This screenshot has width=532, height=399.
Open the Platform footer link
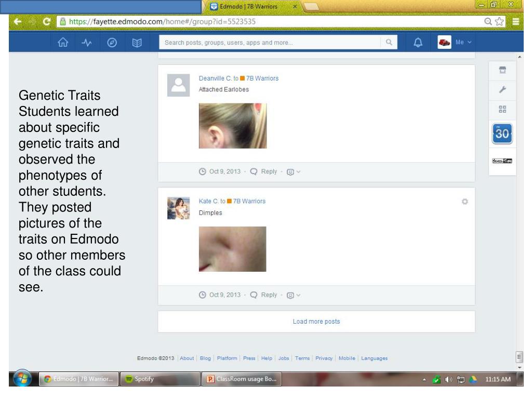tap(227, 358)
